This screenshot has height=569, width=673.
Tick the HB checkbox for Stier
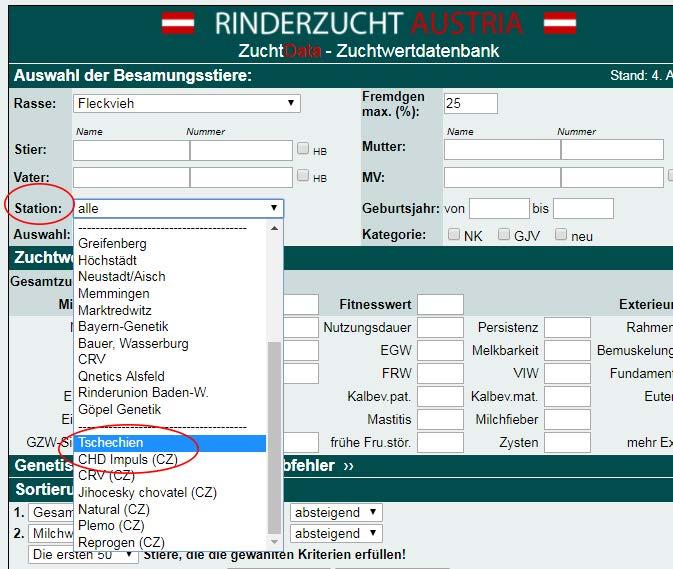[x=303, y=148]
